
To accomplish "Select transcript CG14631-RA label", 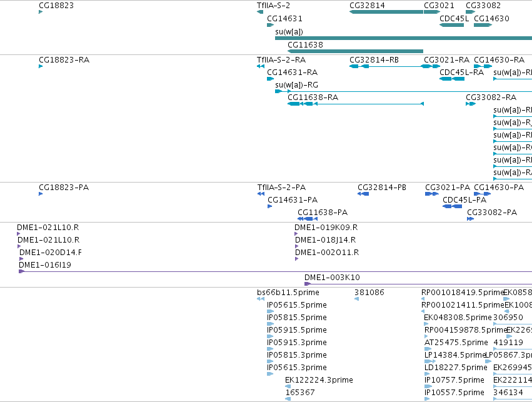I will tap(292, 73).
